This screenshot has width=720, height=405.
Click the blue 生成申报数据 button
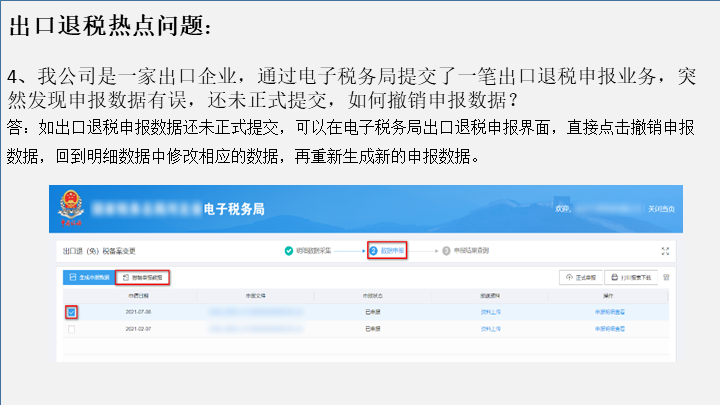click(89, 277)
